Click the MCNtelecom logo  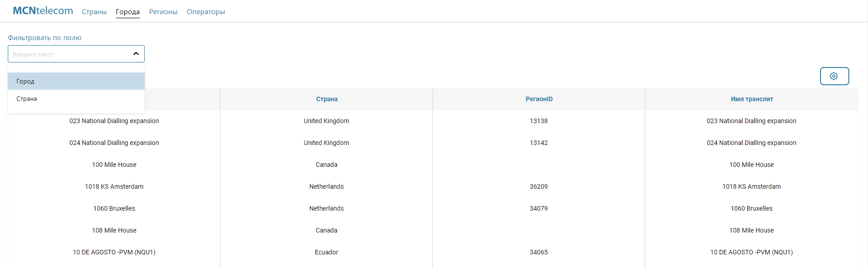click(x=43, y=10)
